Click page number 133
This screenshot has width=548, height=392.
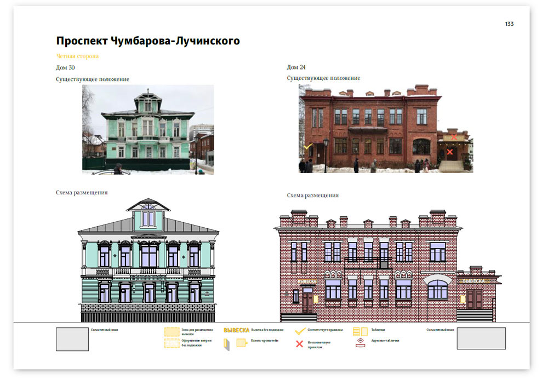pyautogui.click(x=509, y=24)
